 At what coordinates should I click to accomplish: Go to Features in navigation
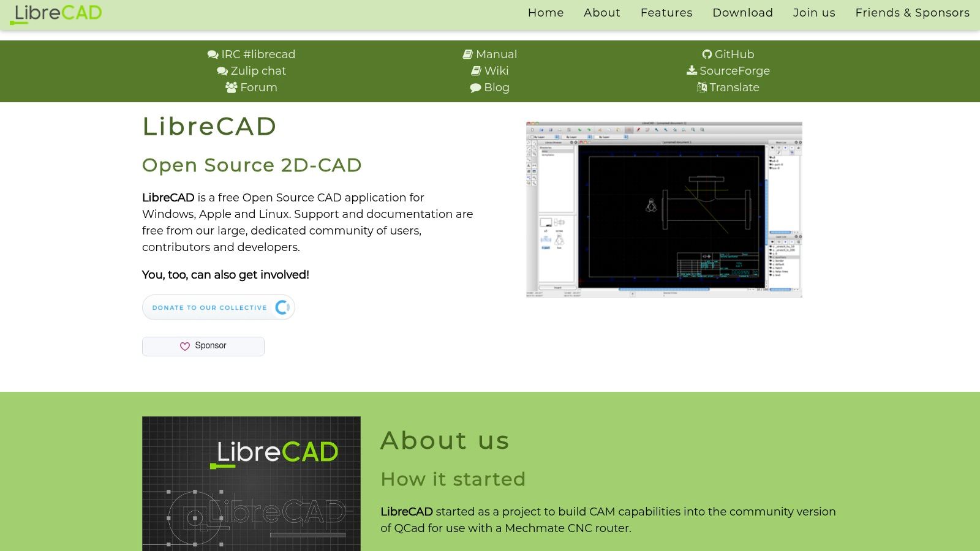click(x=666, y=13)
